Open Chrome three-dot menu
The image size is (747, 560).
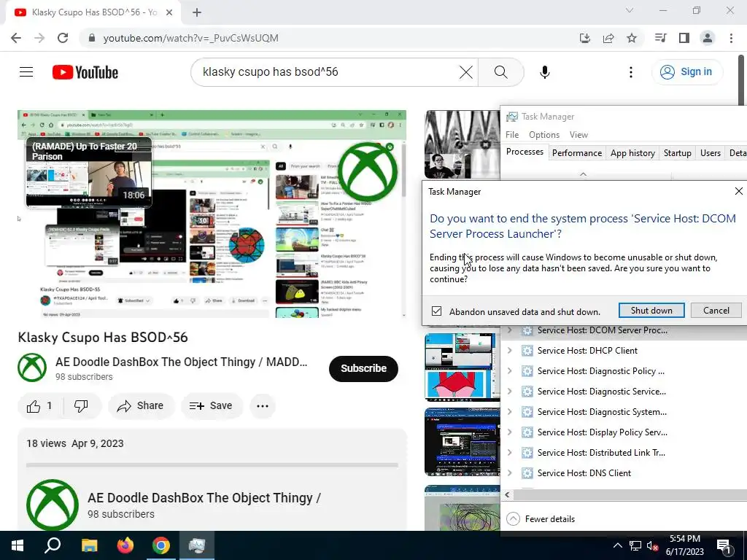coord(731,38)
